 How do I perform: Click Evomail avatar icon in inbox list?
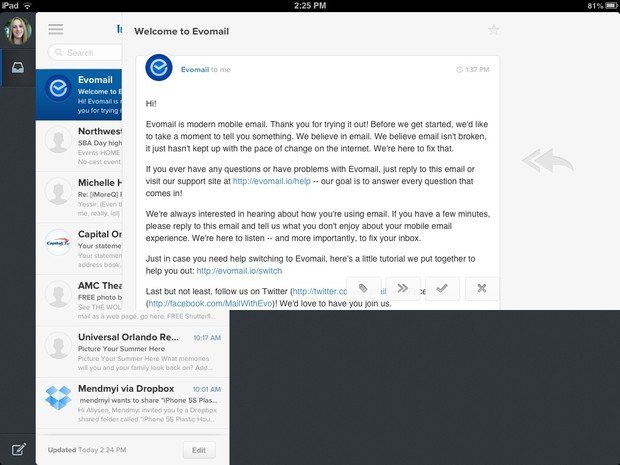coord(58,88)
